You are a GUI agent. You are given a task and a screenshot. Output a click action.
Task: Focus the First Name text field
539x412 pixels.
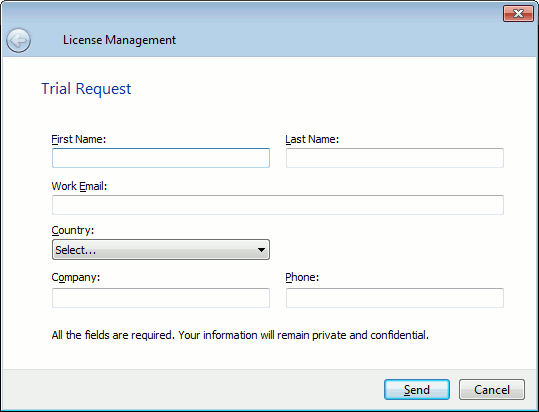pos(161,158)
